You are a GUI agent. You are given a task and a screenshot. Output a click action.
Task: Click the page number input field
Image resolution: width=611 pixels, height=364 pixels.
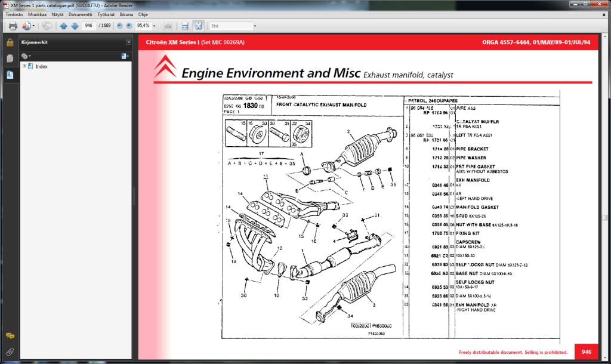[x=89, y=26]
